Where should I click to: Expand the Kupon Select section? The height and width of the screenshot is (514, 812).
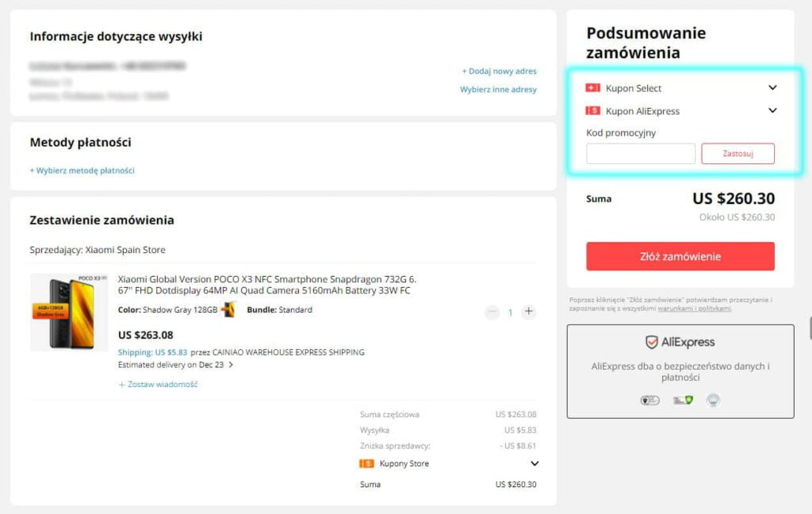point(772,88)
